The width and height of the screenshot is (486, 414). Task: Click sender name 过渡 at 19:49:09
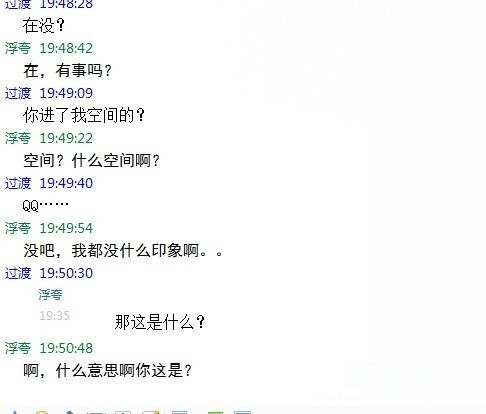point(18,93)
